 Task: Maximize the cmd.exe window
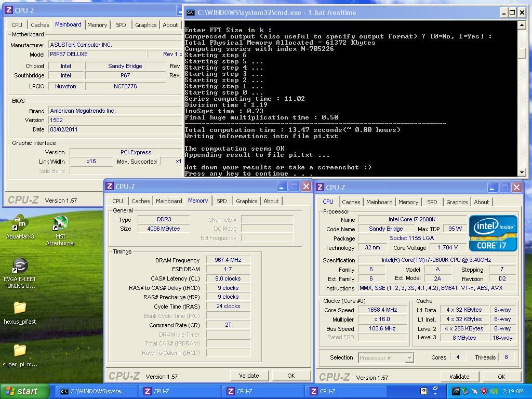coord(513,12)
